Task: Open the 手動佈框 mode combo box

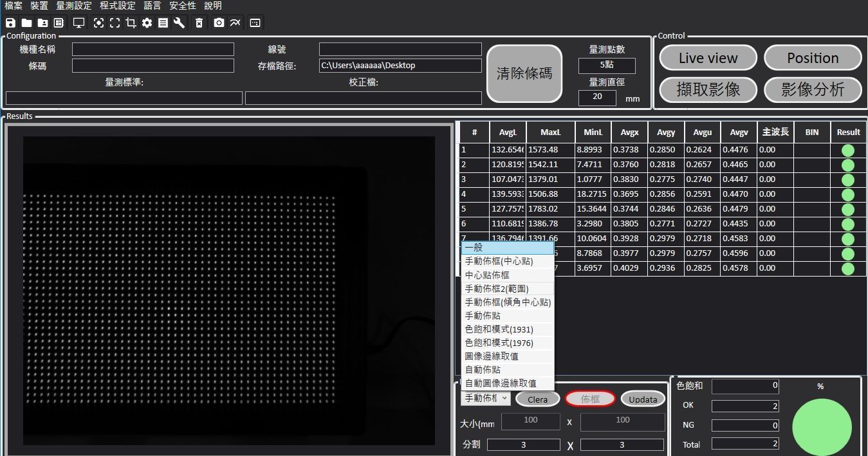Action: pyautogui.click(x=486, y=398)
